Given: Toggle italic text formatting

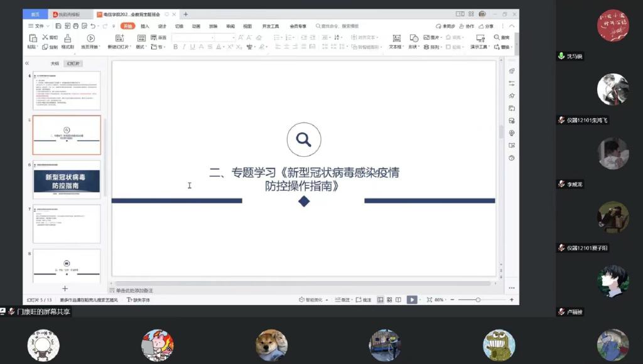Looking at the screenshot, I should pos(183,47).
